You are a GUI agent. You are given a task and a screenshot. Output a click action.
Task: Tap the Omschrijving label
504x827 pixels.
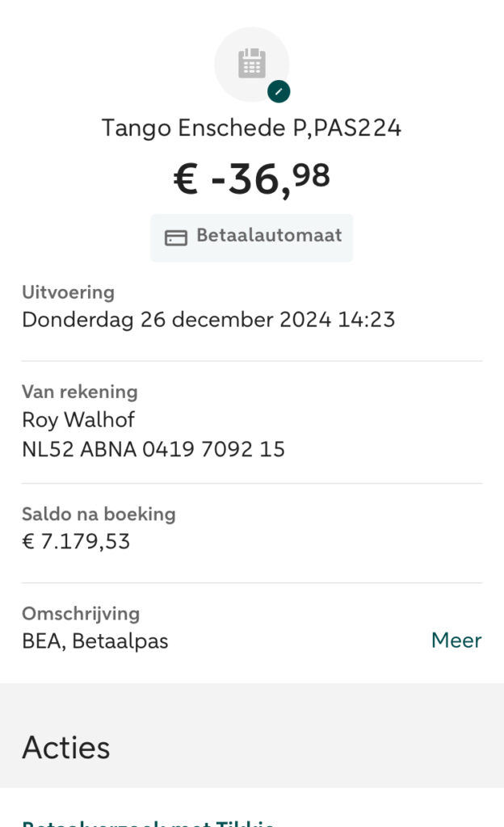[81, 614]
